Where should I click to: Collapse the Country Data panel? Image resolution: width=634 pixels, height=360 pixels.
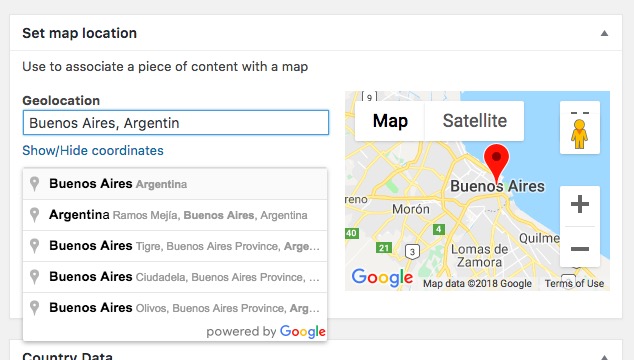coord(604,357)
